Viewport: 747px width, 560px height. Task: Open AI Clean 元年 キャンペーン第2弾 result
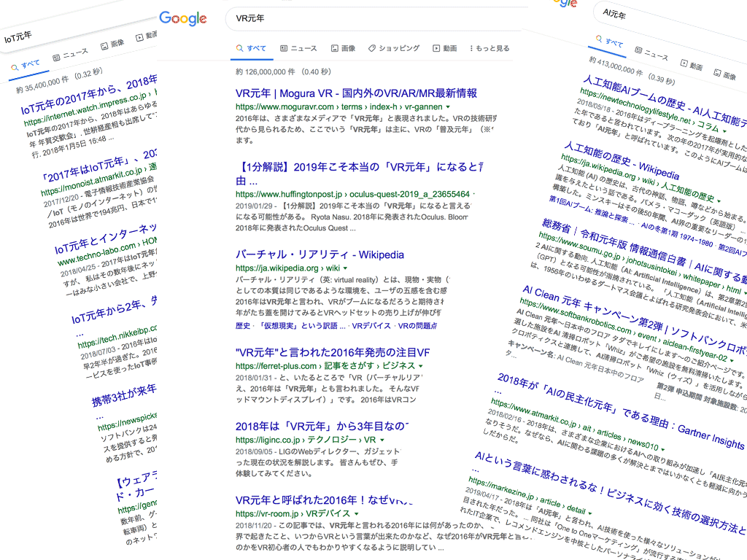point(635,319)
